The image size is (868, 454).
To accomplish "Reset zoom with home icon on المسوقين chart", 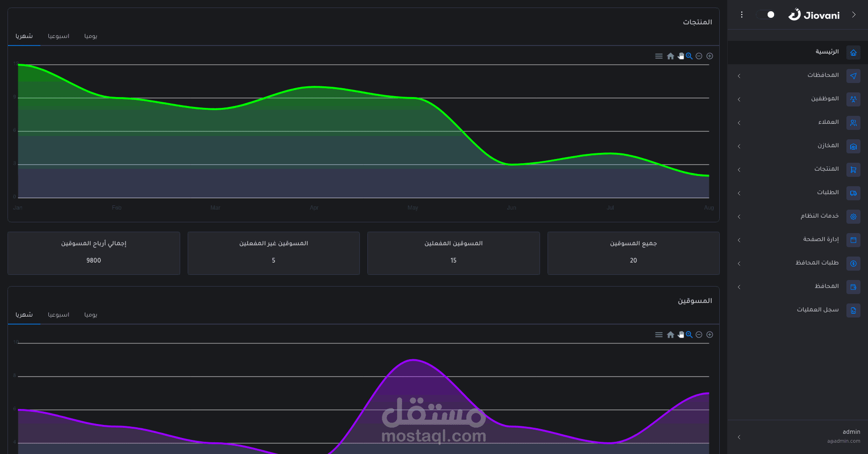I will pyautogui.click(x=670, y=335).
